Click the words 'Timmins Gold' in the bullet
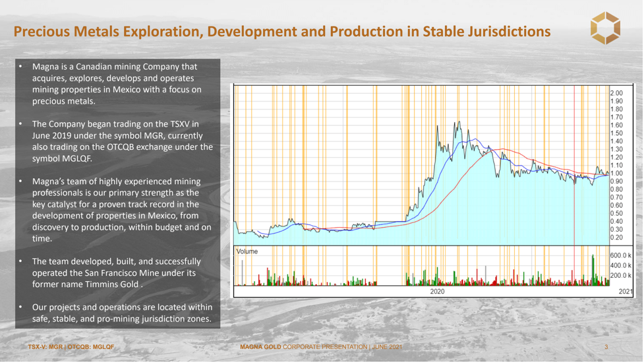 (x=113, y=284)
